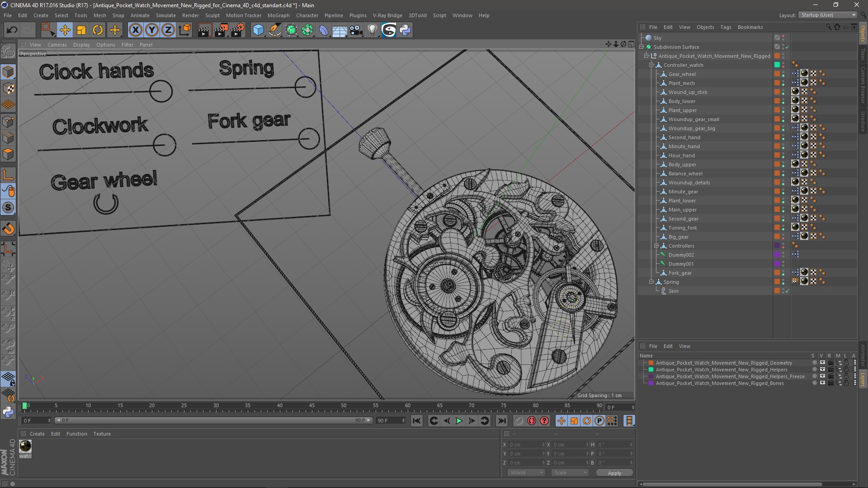Go to start of animation
The width and height of the screenshot is (868, 488).
point(416,421)
